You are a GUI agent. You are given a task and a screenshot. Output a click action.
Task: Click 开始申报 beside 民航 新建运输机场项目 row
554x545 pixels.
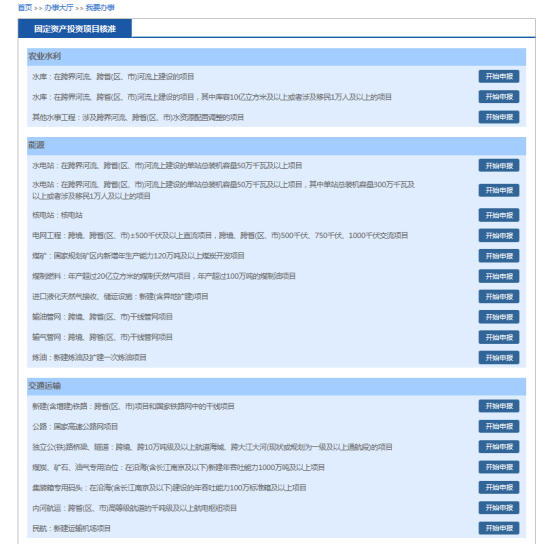[x=499, y=528]
